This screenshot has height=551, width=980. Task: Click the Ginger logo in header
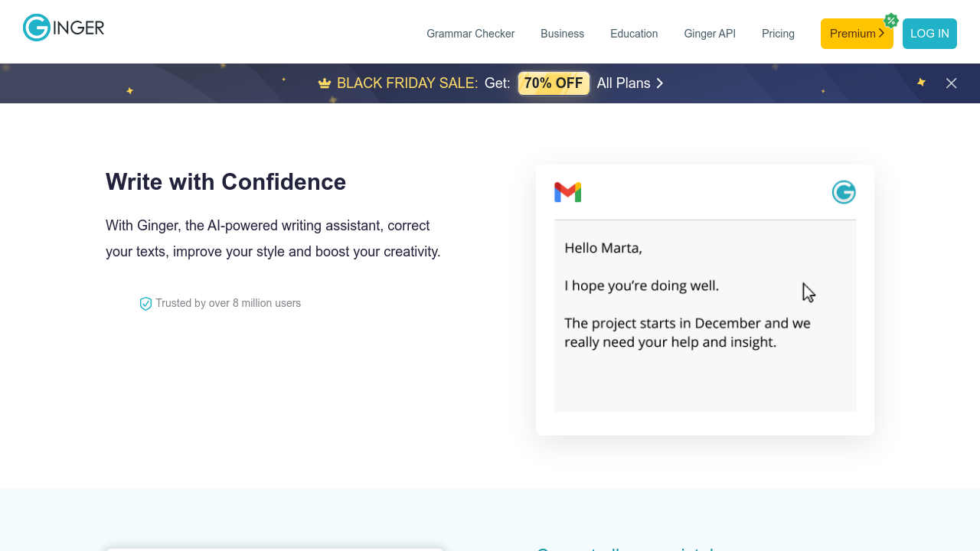pos(64,28)
